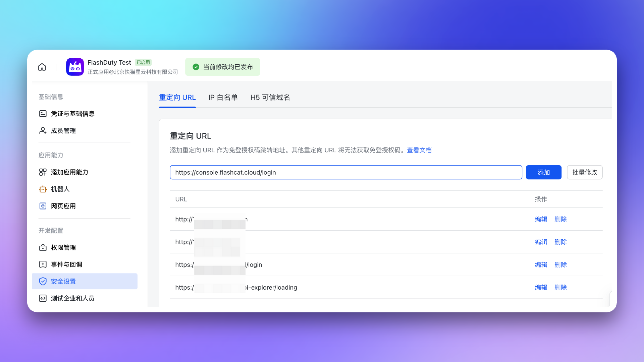Switch to the IP 白名单 tab
The height and width of the screenshot is (362, 644).
tap(223, 98)
